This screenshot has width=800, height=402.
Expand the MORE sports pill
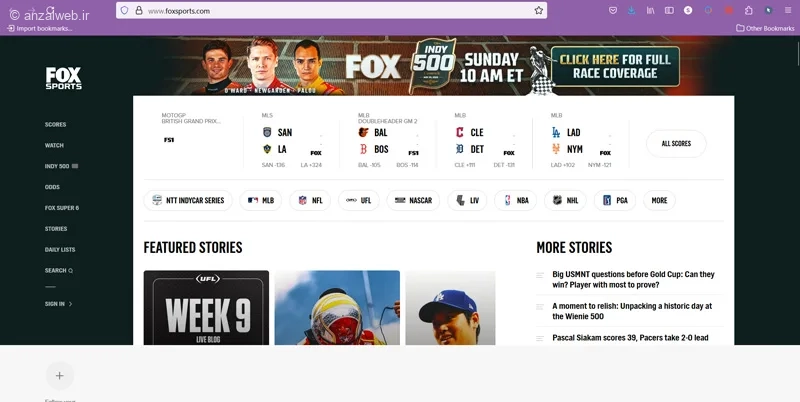[659, 200]
